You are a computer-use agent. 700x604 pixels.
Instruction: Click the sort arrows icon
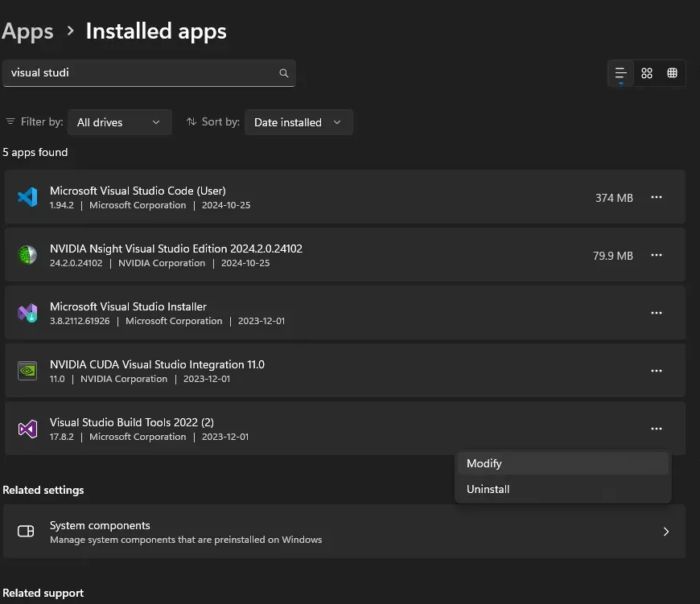191,121
